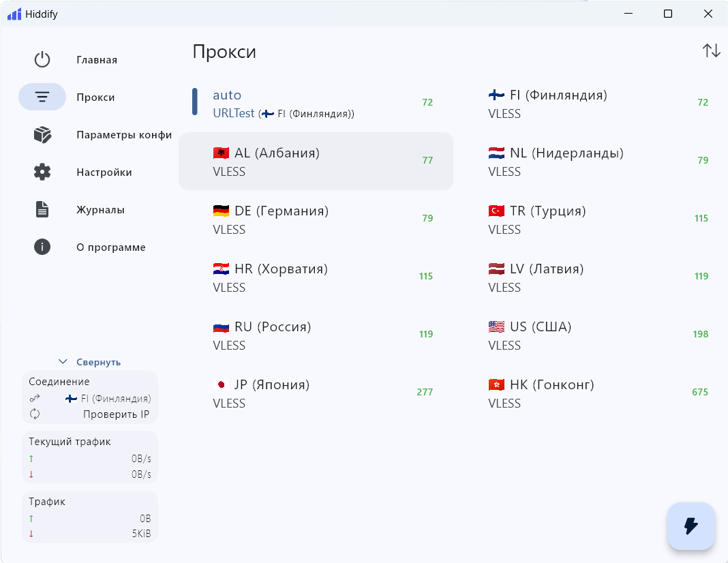Click the Проверить IP link

tap(116, 414)
